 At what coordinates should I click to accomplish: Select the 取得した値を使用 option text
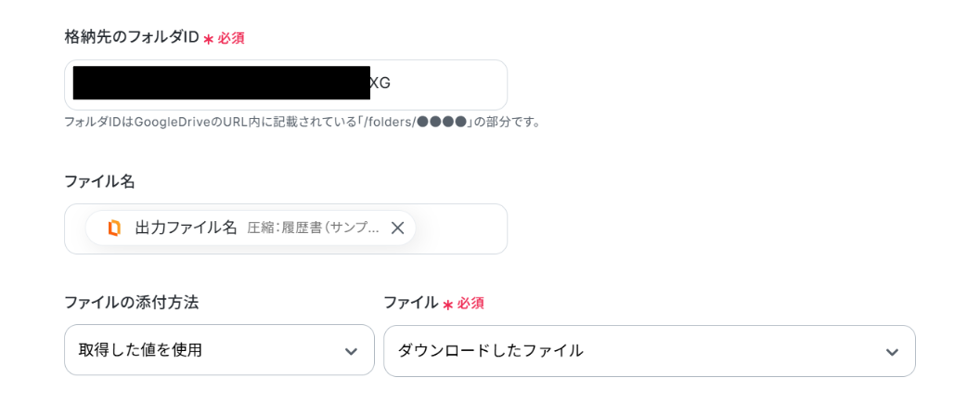140,350
